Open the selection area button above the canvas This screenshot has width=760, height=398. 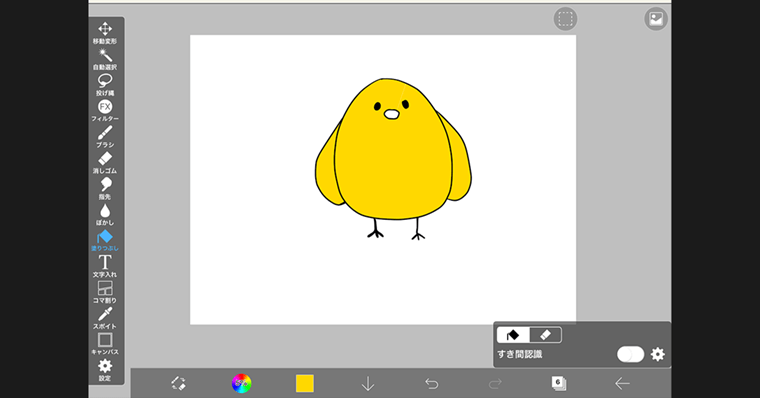(x=565, y=19)
